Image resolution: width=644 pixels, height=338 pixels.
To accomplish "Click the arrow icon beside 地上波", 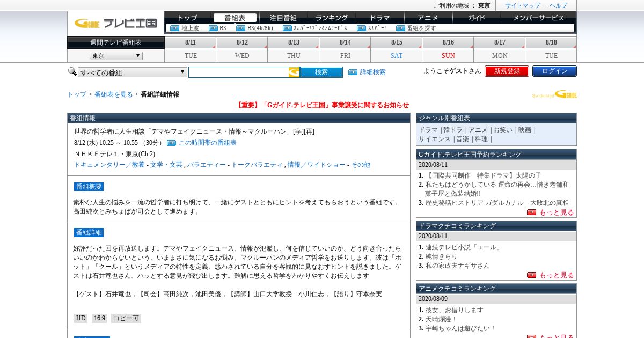I will click(174, 28).
